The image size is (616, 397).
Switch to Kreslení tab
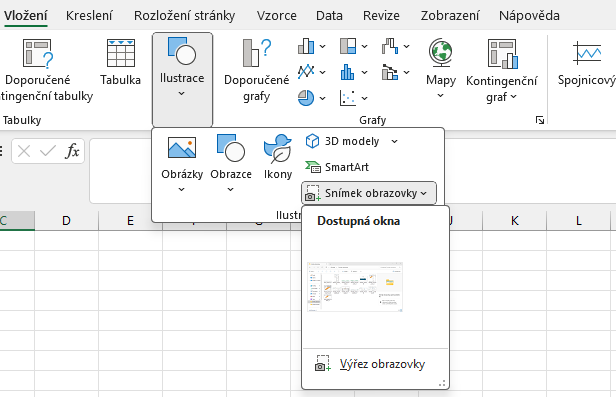[x=89, y=16]
